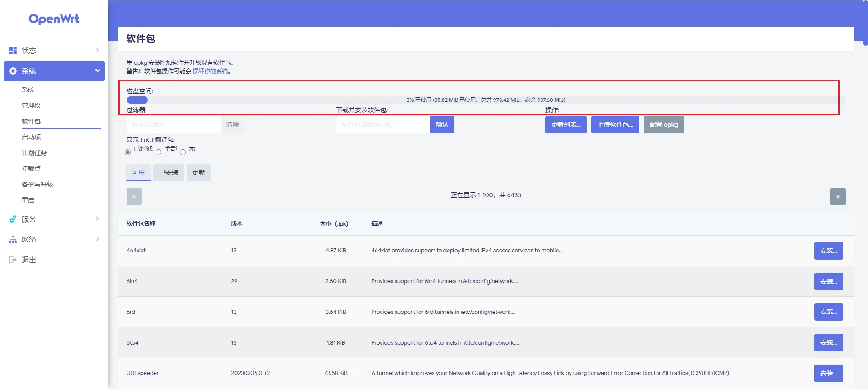
Task: Open the 挂载点 submenu item
Action: click(31, 169)
